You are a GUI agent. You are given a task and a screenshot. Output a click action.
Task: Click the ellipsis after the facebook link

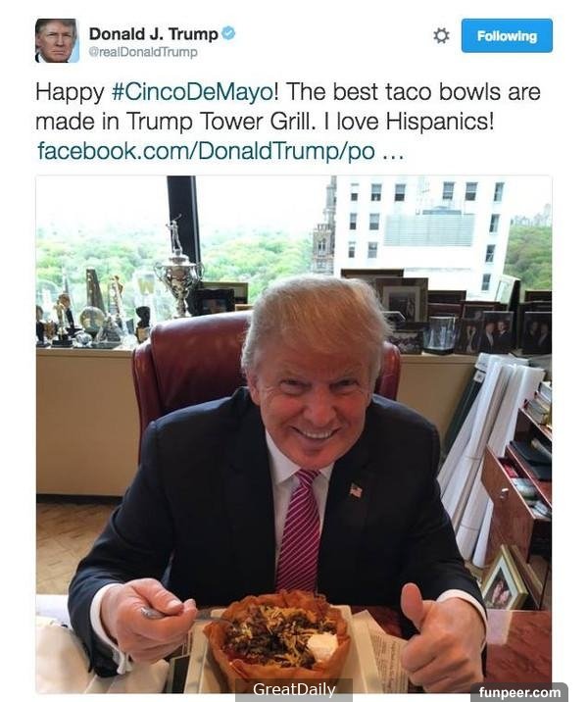(393, 153)
